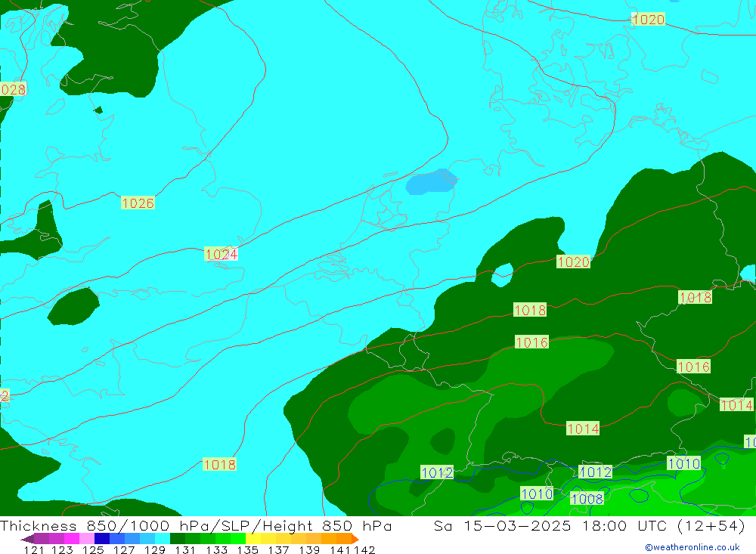Select the dark navy blue legend swatch
The image size is (756, 554).
(x=102, y=539)
